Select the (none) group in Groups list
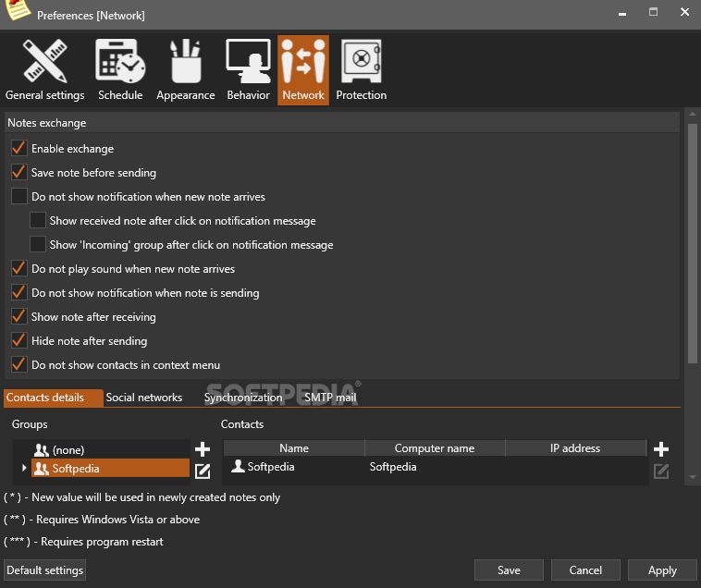701x588 pixels. click(111, 449)
